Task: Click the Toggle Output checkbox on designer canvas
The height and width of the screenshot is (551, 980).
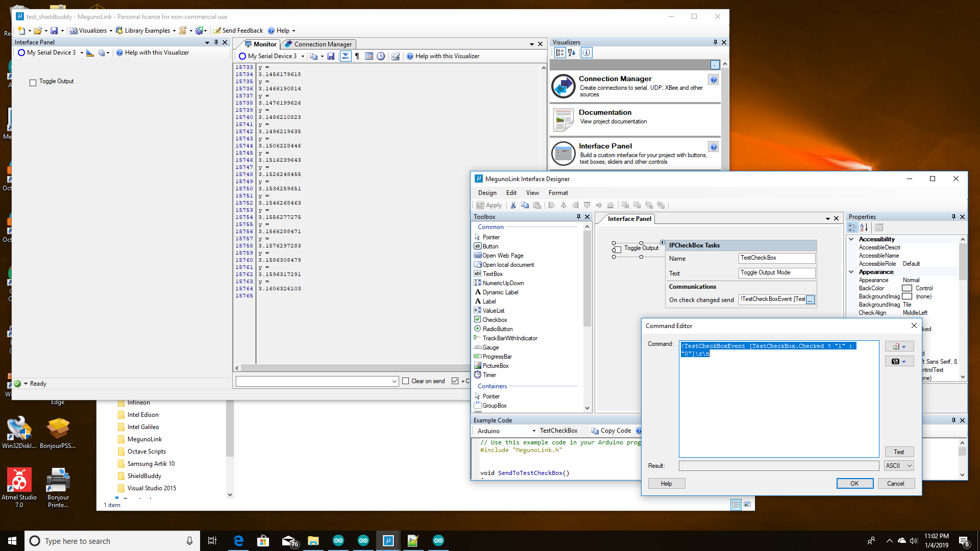Action: (617, 250)
